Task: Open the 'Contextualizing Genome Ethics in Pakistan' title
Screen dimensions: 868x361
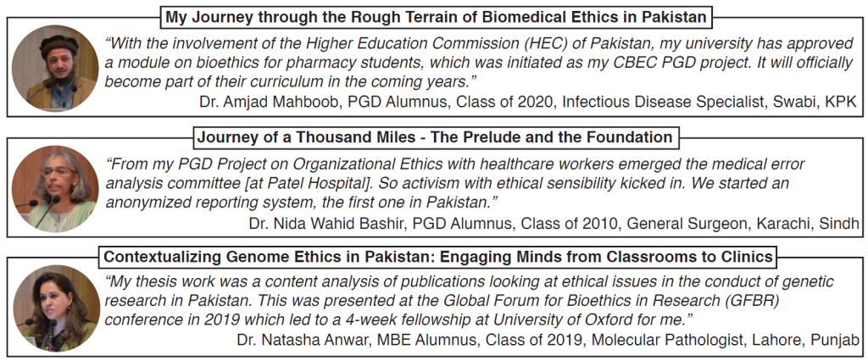Action: pos(437,257)
